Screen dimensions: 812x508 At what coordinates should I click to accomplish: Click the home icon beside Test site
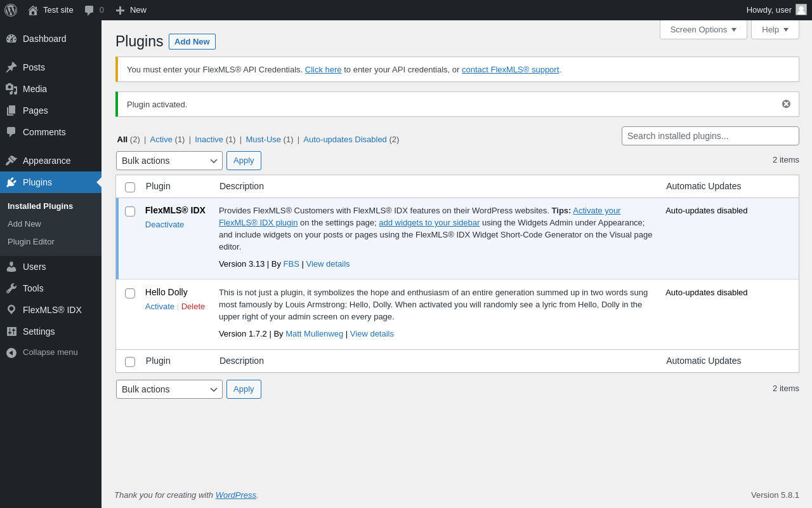pyautogui.click(x=33, y=10)
